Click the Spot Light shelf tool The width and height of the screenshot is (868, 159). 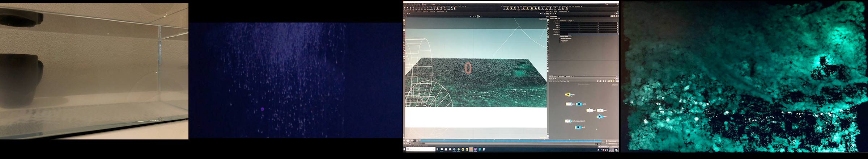click(x=511, y=9)
